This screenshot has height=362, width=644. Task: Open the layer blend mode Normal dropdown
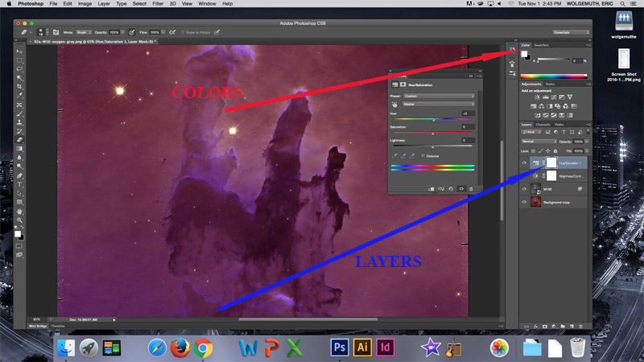pyautogui.click(x=539, y=142)
